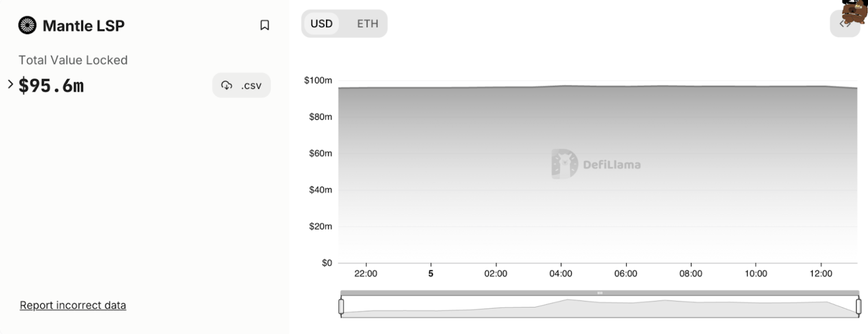Screen dimensions: 868x334
Task: Click the left handle of range slider
Action: click(x=341, y=306)
